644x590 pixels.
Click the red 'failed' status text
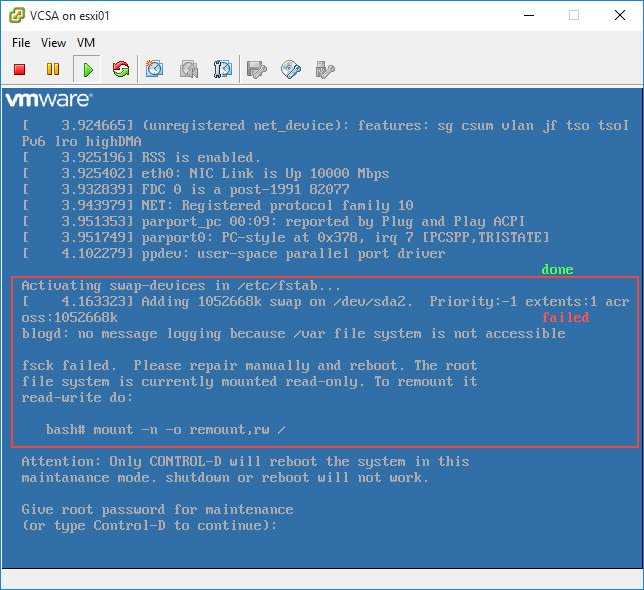(566, 318)
